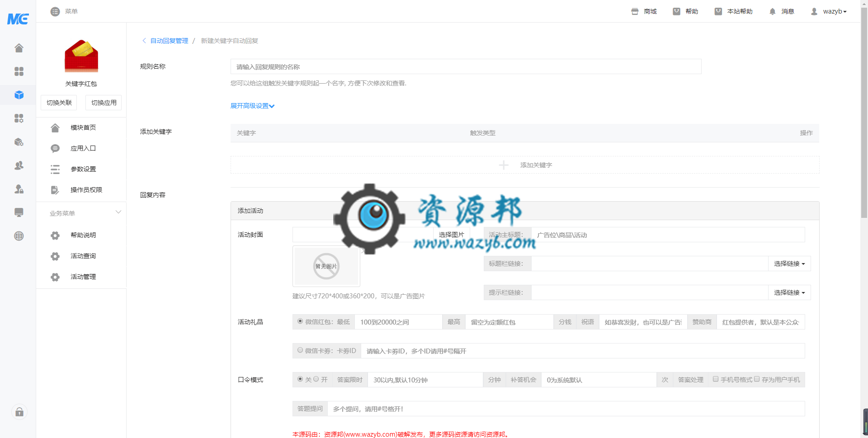Click the 切换关联 button
Screen dimensions: 868x438
pyautogui.click(x=59, y=103)
